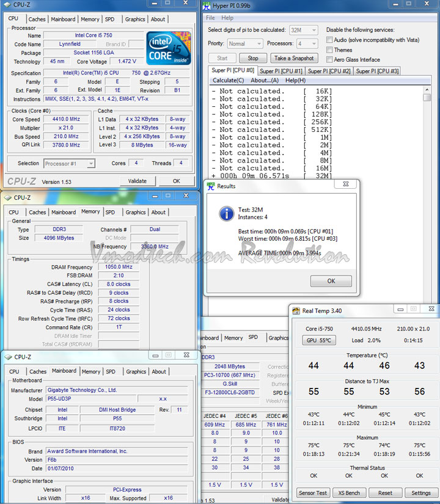
Task: Open the pi digits 32M dropdown
Action: pyautogui.click(x=304, y=30)
